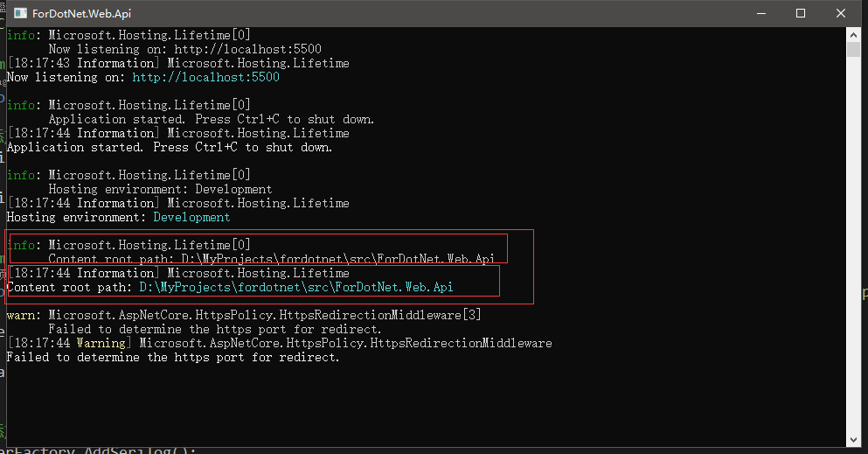The width and height of the screenshot is (868, 454).
Task: Click the vertical scrollbar thumb
Action: click(854, 49)
